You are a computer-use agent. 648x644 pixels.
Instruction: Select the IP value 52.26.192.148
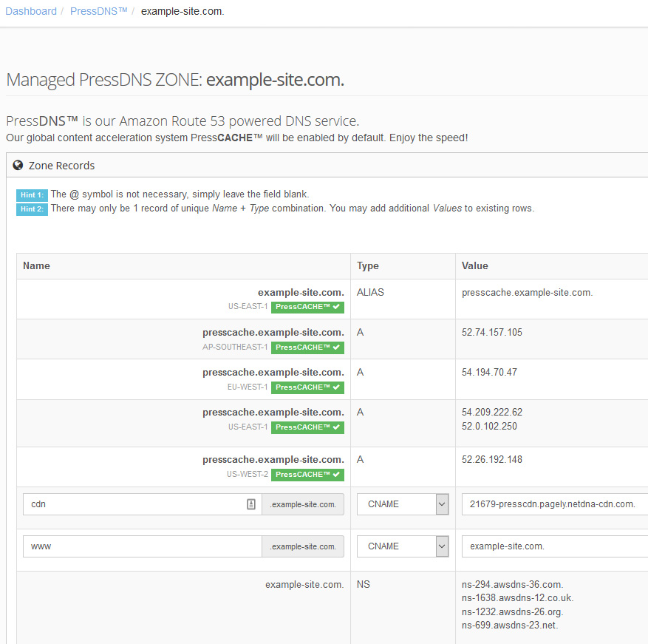tap(492, 460)
